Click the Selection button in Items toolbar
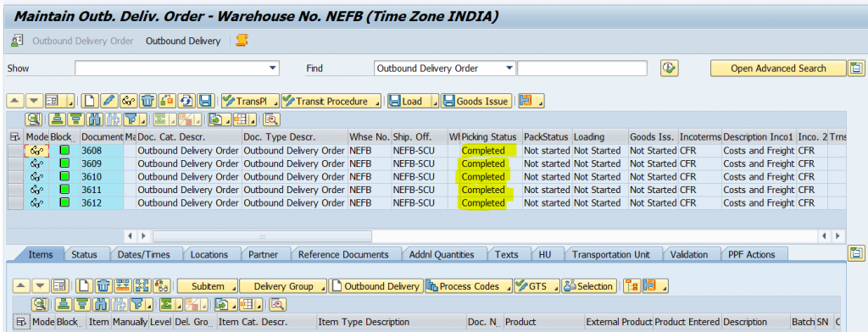 click(x=589, y=286)
